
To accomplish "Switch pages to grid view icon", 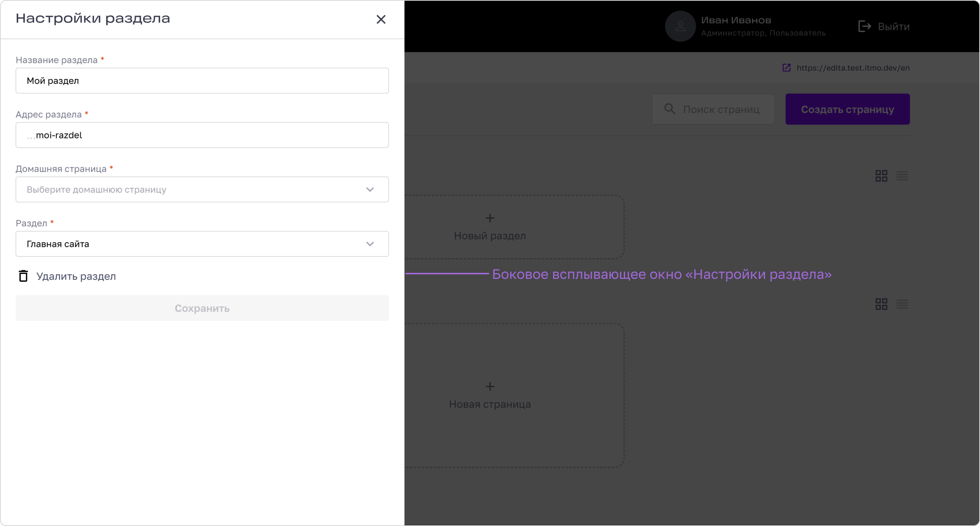I will 881,304.
